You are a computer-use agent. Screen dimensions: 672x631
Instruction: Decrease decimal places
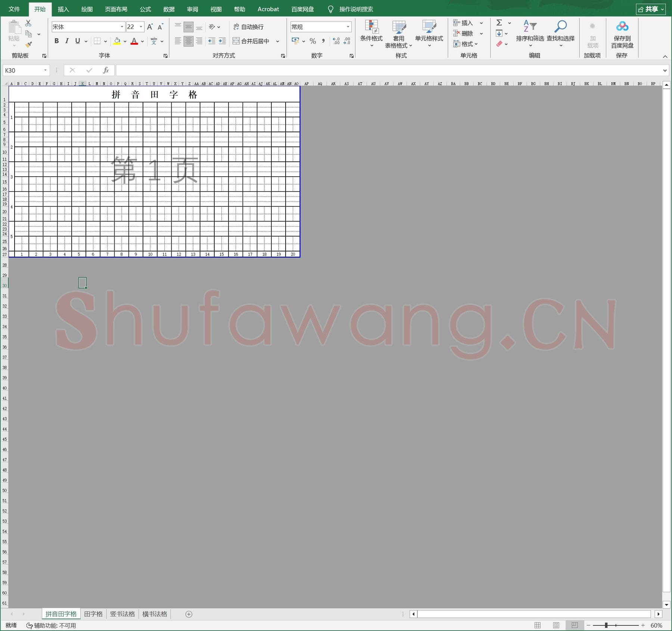point(347,41)
